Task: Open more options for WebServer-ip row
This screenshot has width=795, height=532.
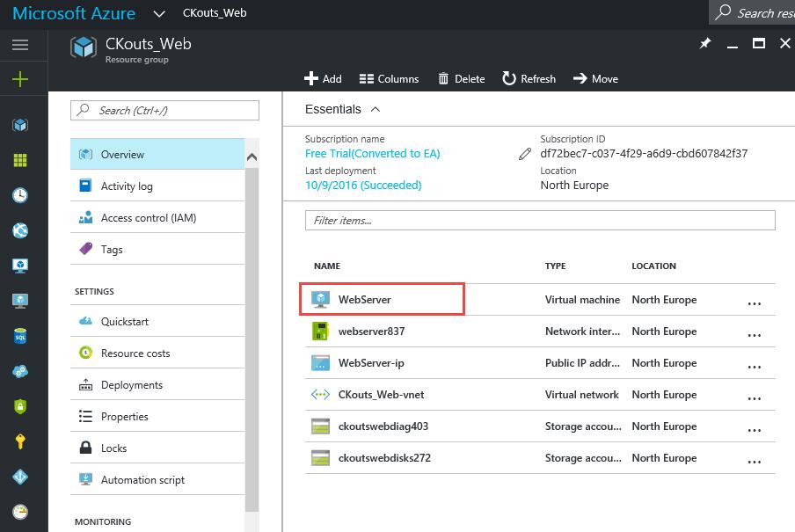Action: click(755, 367)
